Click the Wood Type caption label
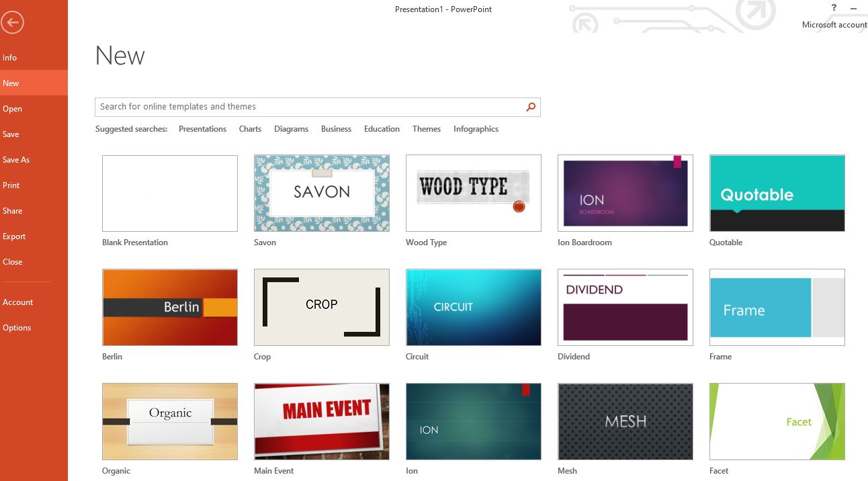Screen dimensions: 868x481 [x=426, y=243]
